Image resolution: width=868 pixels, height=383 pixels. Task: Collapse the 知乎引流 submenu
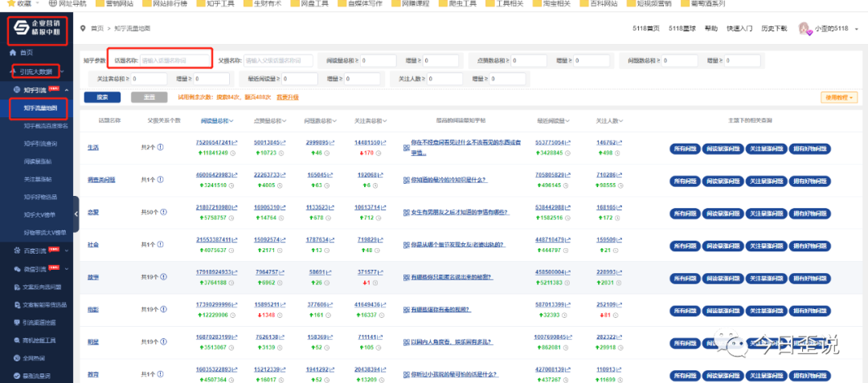(x=67, y=90)
